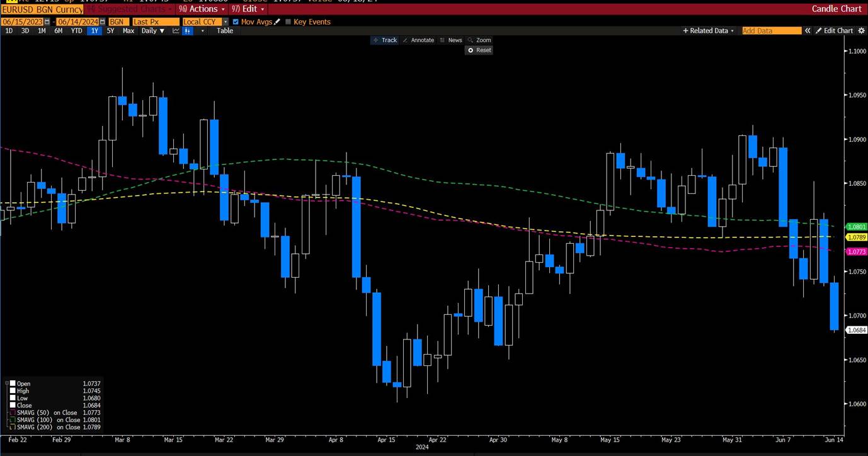Image resolution: width=868 pixels, height=456 pixels.
Task: Open the end date calendar picker icon
Action: pyautogui.click(x=102, y=21)
